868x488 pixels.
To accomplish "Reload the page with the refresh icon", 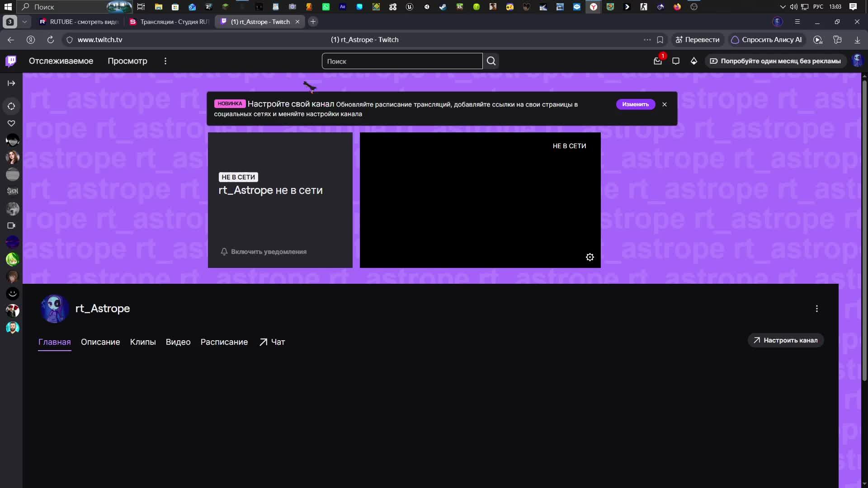I will (x=51, y=40).
